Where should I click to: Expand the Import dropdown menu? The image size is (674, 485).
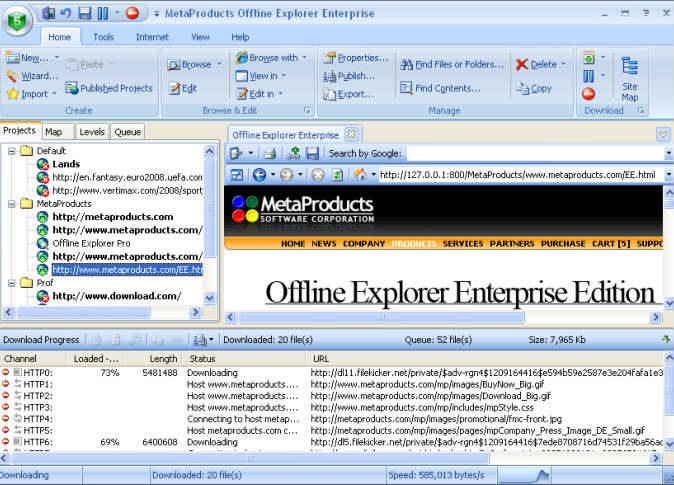54,94
